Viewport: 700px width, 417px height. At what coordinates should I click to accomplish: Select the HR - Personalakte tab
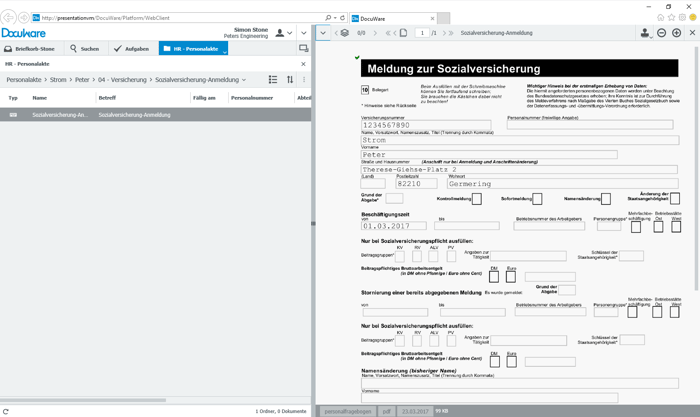[x=191, y=49]
